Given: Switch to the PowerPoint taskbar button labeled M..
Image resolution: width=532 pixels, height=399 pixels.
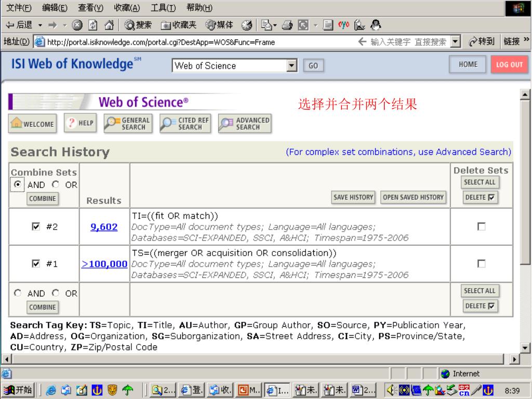Looking at the screenshot, I should pyautogui.click(x=249, y=390).
